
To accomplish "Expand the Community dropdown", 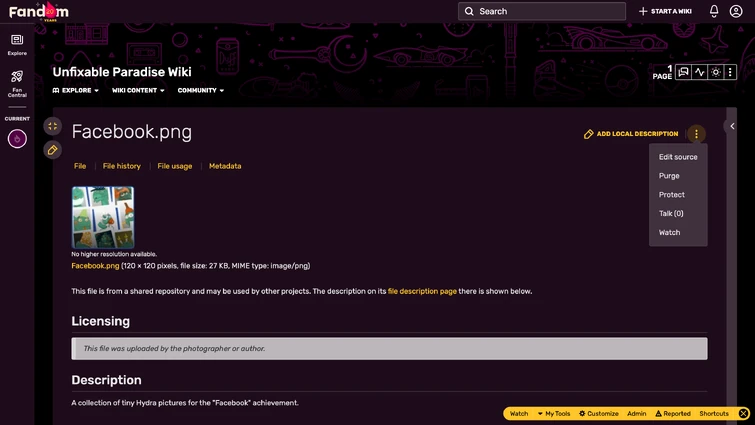I will click(x=200, y=90).
